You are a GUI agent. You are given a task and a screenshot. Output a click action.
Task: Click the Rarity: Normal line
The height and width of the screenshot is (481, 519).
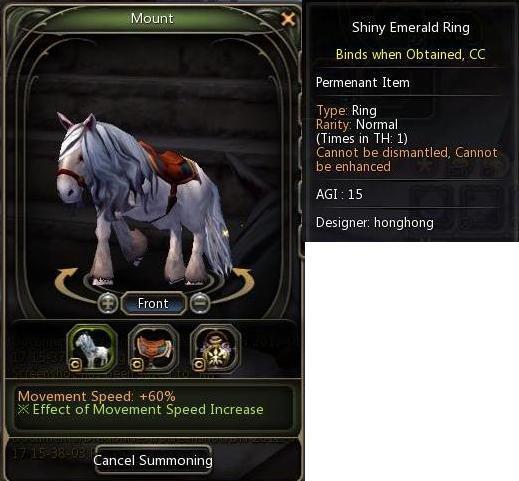(x=357, y=124)
